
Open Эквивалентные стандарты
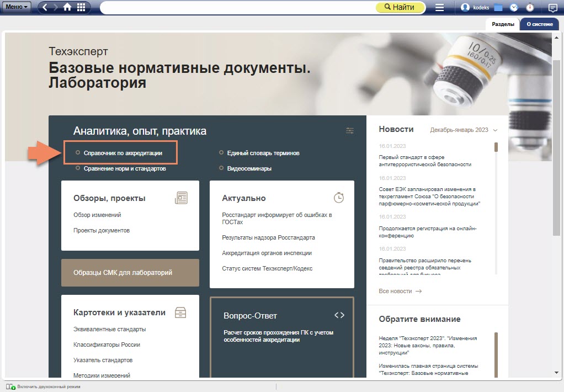click(x=110, y=330)
